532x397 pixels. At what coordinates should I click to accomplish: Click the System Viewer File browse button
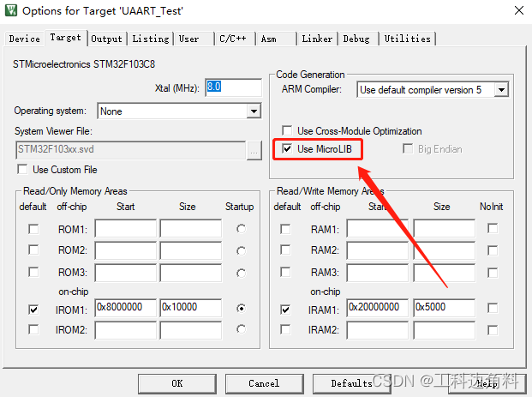[254, 150]
